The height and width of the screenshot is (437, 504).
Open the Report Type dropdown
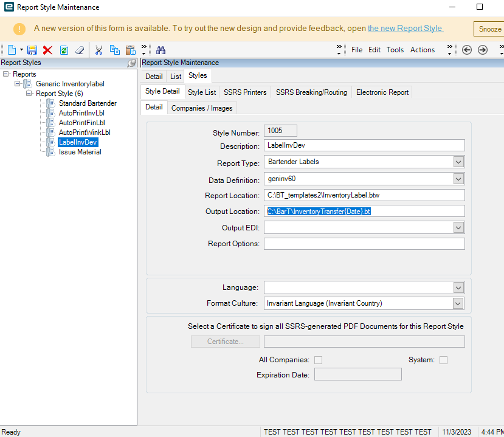point(458,162)
